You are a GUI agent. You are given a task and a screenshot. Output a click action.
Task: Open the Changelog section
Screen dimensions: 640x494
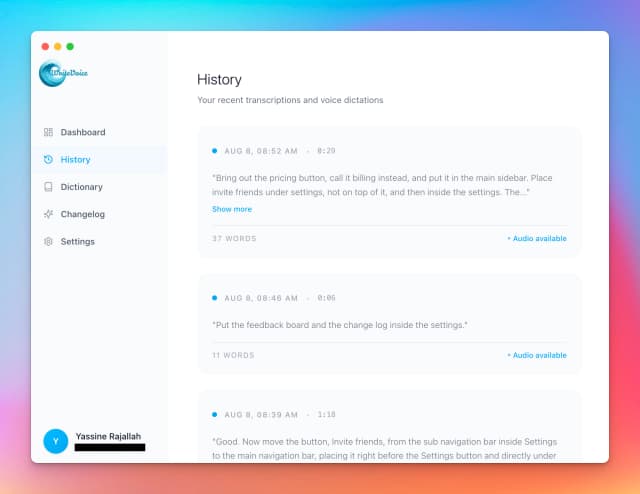(82, 214)
